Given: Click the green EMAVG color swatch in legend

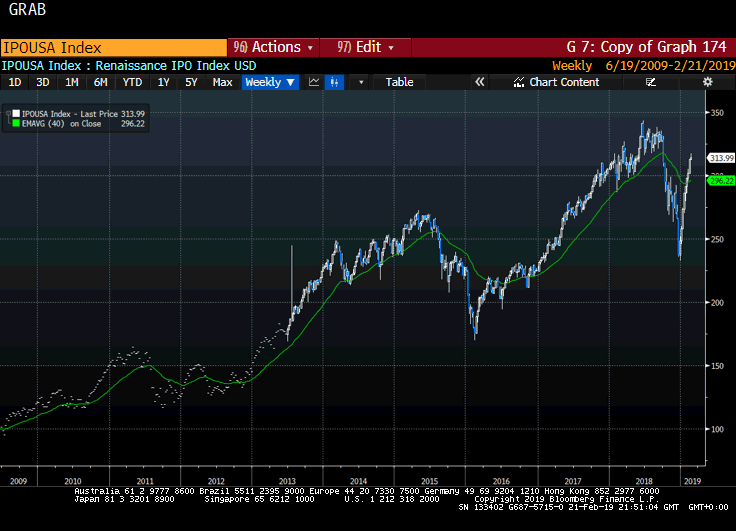Looking at the screenshot, I should pos(14,125).
